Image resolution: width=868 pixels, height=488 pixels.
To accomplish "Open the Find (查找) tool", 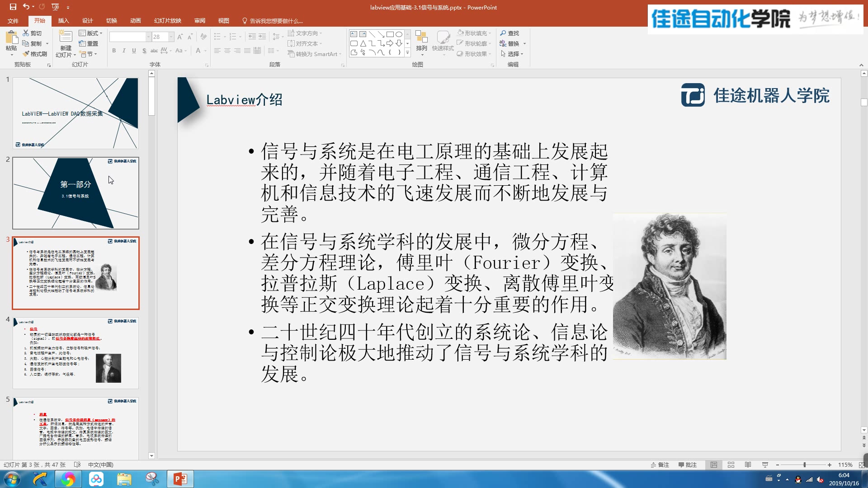I will tap(510, 33).
